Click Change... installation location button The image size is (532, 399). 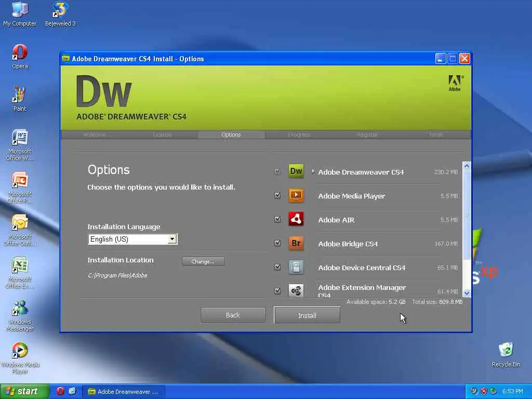[203, 262]
